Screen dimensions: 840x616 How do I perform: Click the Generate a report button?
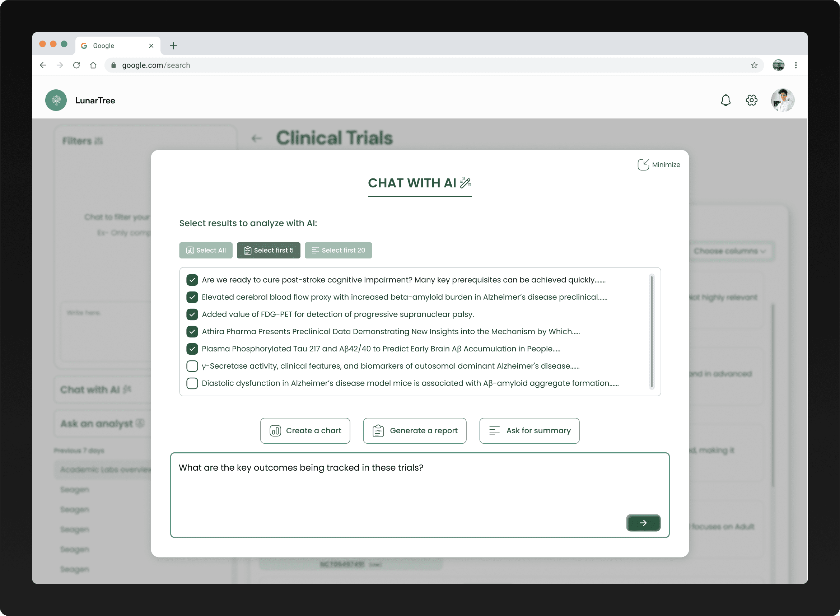414,430
